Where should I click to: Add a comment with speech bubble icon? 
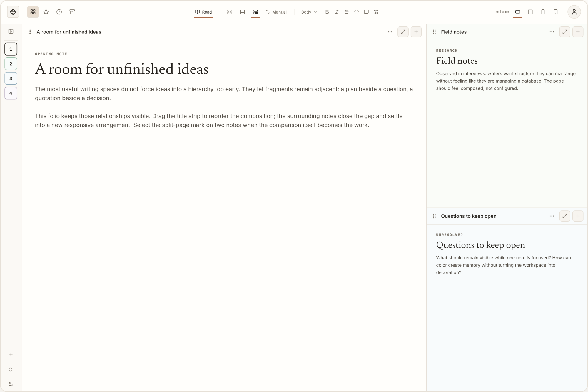point(366,12)
